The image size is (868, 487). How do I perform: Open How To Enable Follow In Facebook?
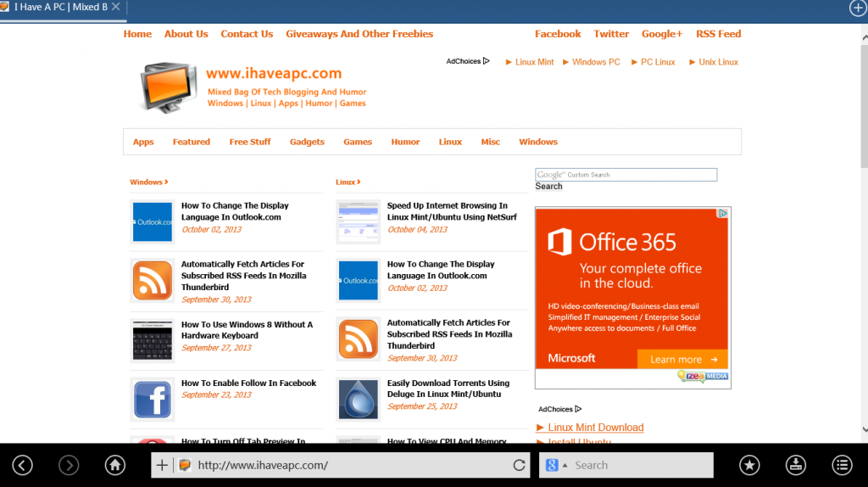click(248, 383)
